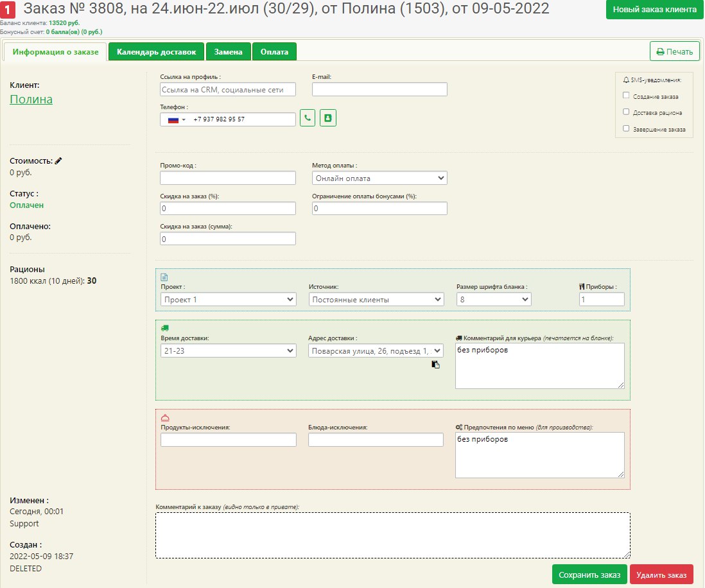Click the green phone call icon
This screenshot has height=588, width=705.
pos(308,119)
